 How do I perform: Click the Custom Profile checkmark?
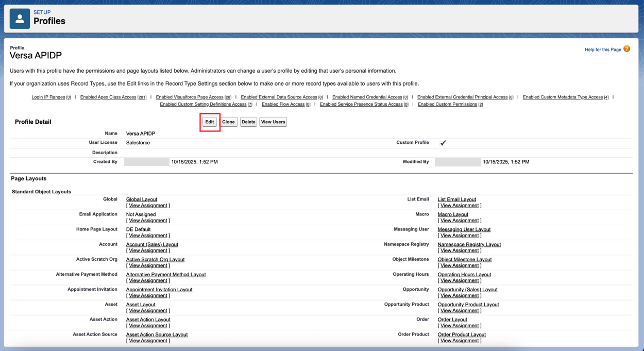tap(443, 143)
